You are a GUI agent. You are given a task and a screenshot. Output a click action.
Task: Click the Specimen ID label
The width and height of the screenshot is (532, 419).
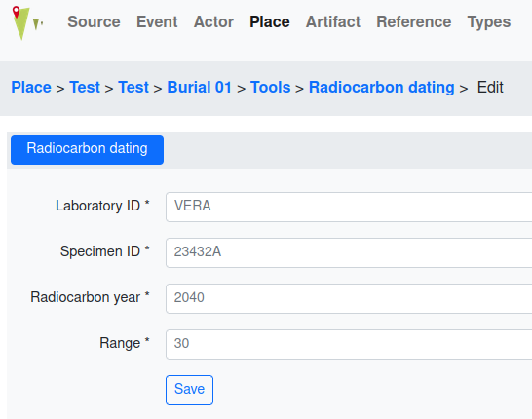[105, 251]
